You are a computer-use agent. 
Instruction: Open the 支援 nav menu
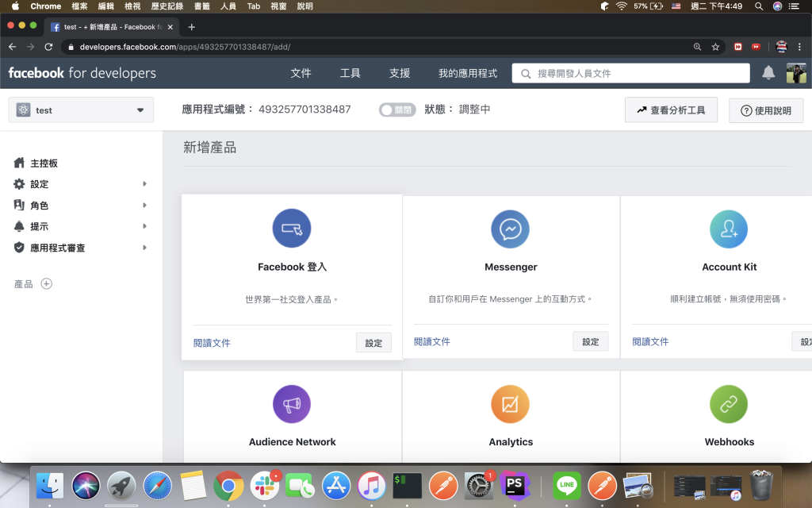coord(400,73)
